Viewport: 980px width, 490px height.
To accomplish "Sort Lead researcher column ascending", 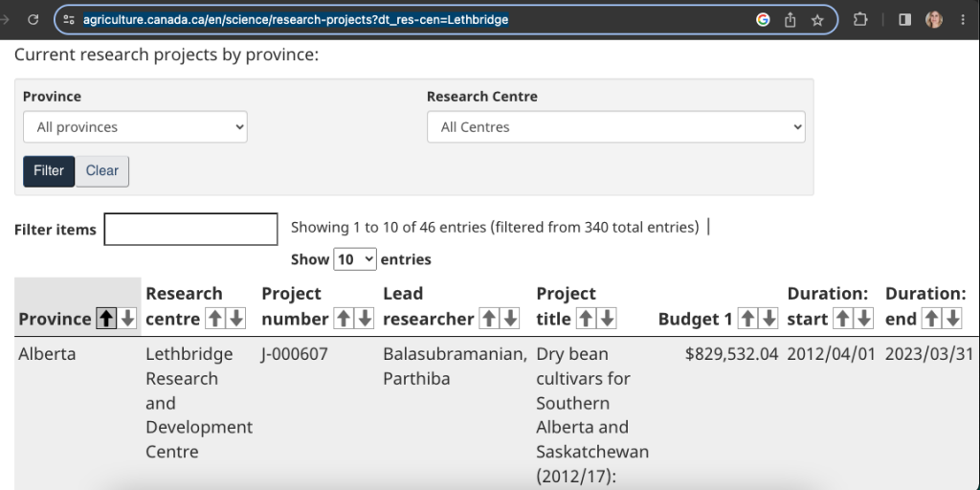I will point(489,319).
